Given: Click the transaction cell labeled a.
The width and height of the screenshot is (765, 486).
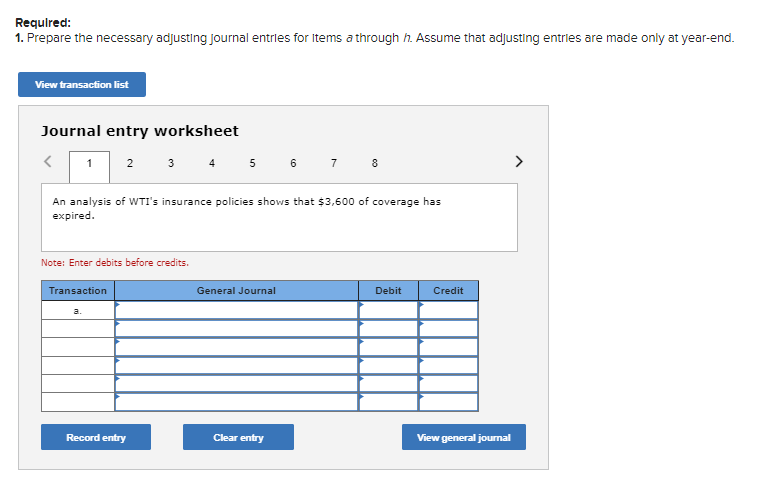Looking at the screenshot, I should (x=78, y=310).
